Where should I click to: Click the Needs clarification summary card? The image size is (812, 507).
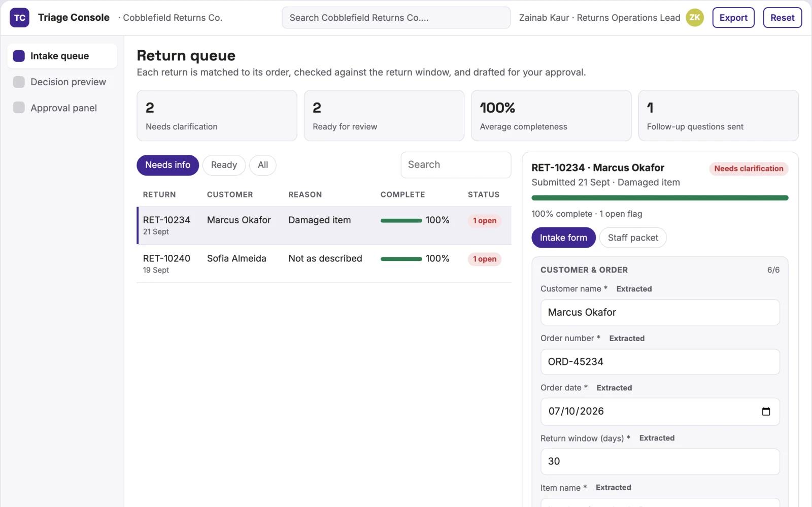pyautogui.click(x=217, y=116)
